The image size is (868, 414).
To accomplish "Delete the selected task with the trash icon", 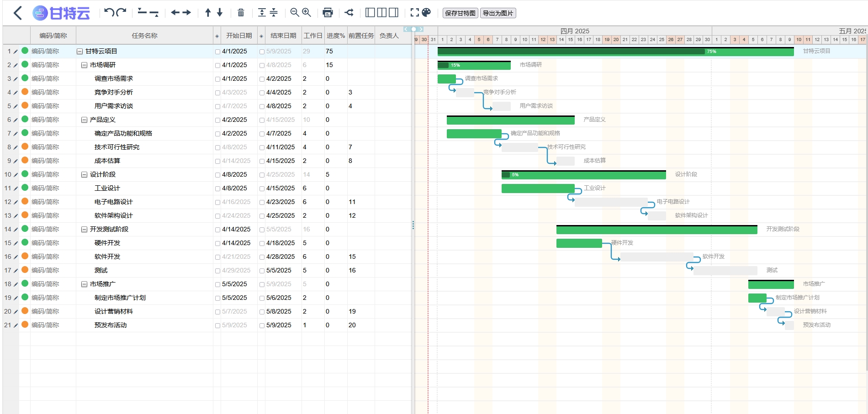I will (241, 13).
